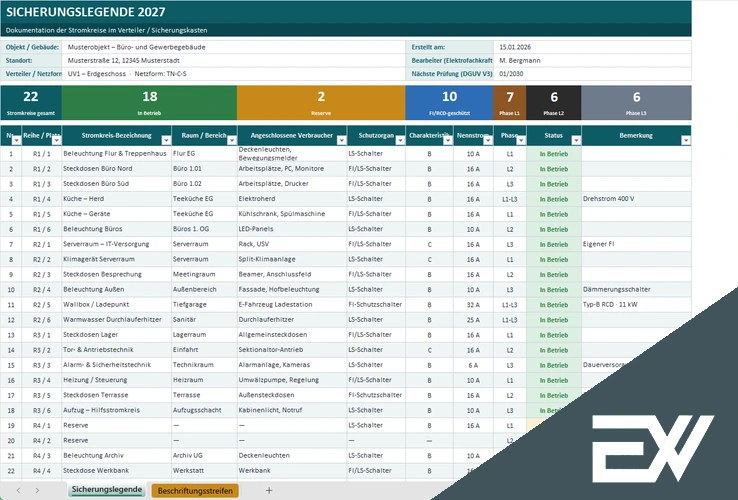Select cell Steckdosen Besprechung

(x=116, y=274)
